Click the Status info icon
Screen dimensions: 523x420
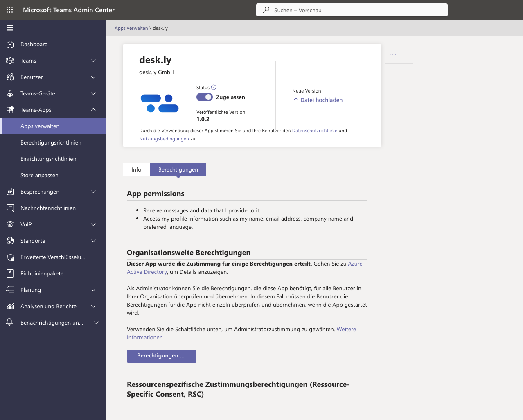point(214,87)
